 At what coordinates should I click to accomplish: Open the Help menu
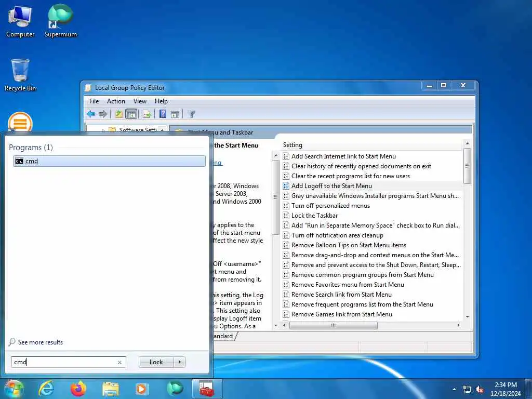[x=161, y=101]
